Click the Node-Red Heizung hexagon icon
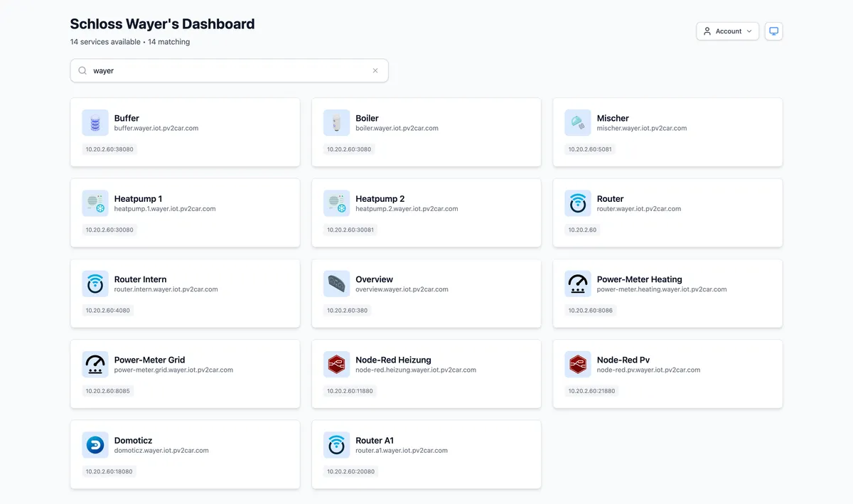 coord(336,364)
